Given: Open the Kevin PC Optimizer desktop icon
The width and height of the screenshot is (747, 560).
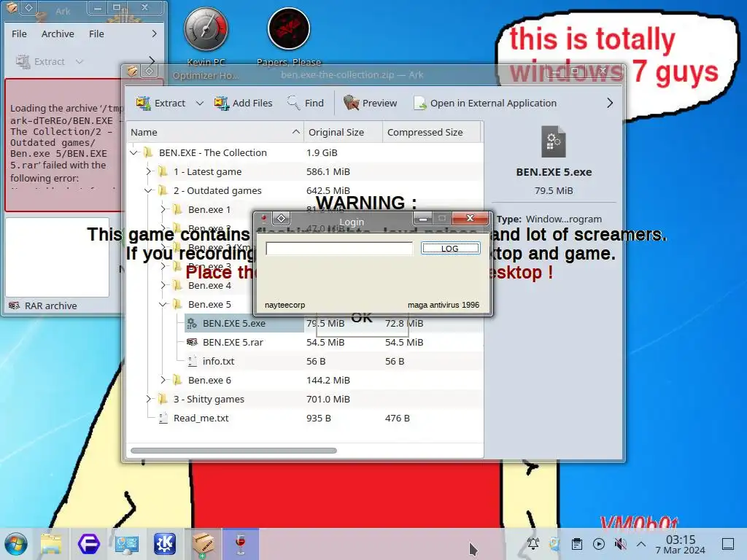Looking at the screenshot, I should (206, 44).
